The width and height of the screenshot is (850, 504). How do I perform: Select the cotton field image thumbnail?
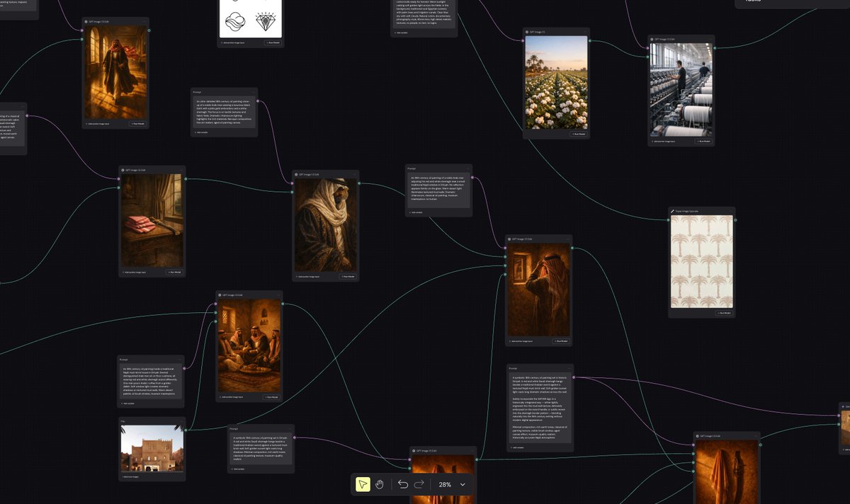[556, 83]
